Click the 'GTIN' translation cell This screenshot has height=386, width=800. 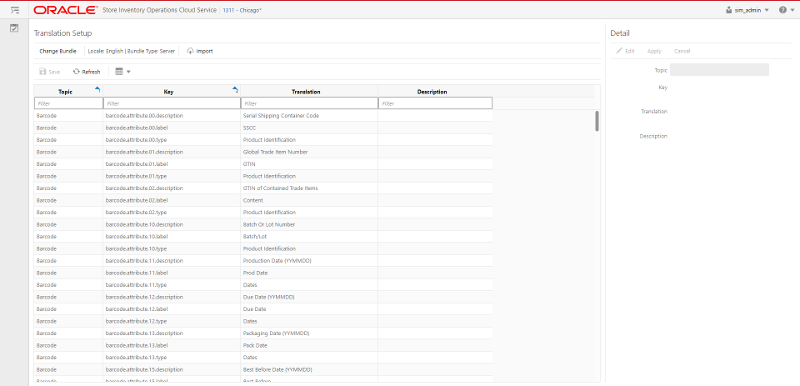pos(309,164)
